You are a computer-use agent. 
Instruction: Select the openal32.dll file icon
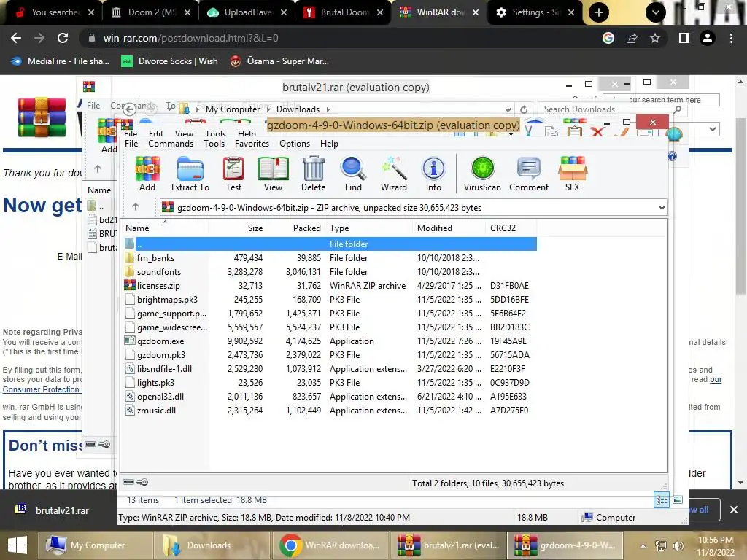130,396
